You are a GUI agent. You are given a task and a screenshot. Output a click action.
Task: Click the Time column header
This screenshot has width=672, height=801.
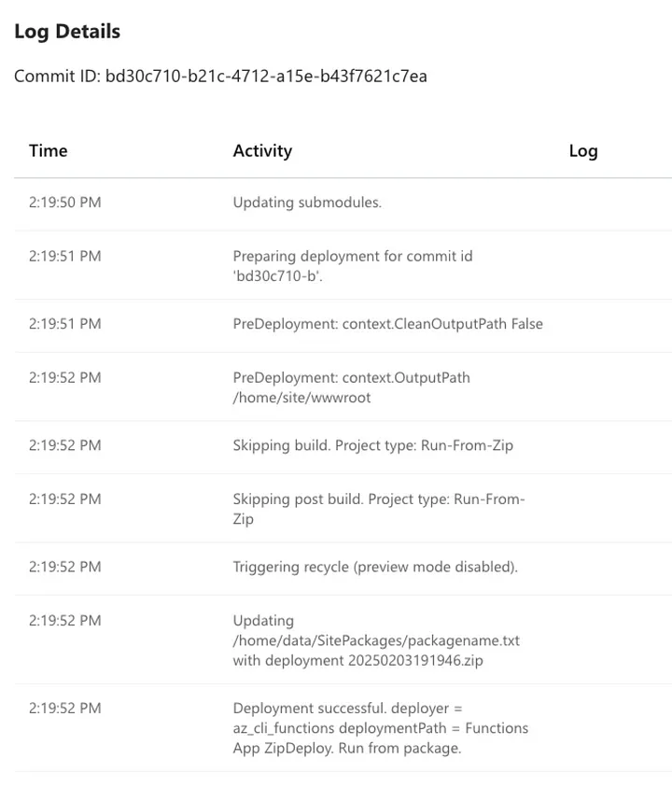tap(48, 150)
